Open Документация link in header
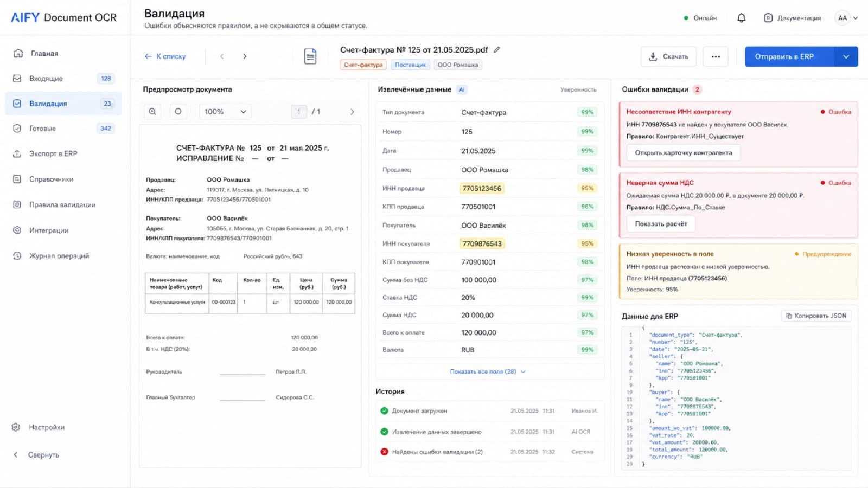The height and width of the screenshot is (488, 868). point(792,18)
